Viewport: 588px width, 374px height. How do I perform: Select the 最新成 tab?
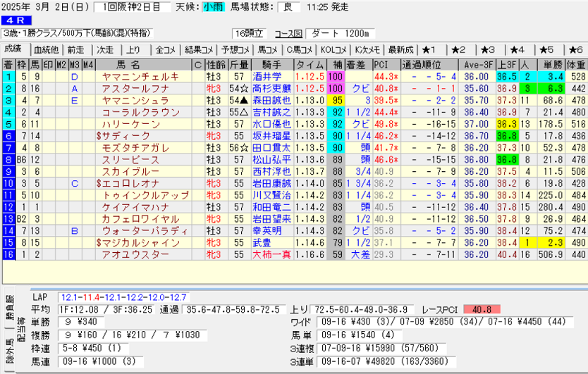click(401, 49)
